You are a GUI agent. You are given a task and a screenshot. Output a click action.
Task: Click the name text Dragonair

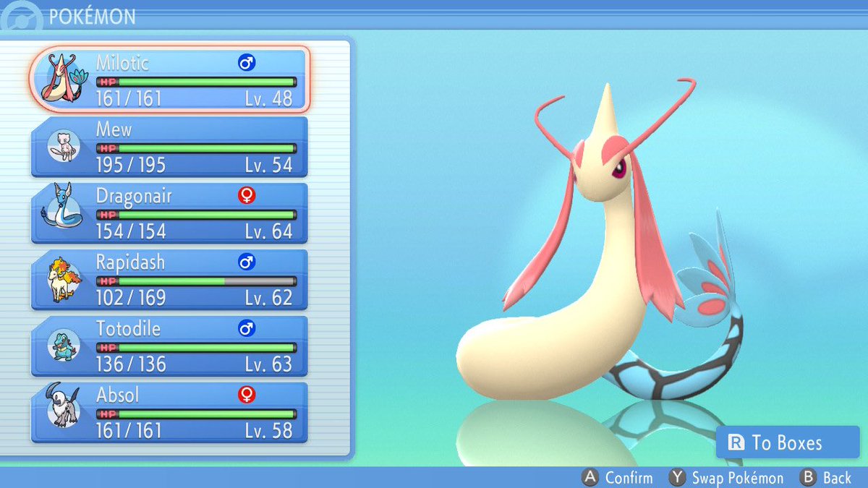(x=134, y=197)
